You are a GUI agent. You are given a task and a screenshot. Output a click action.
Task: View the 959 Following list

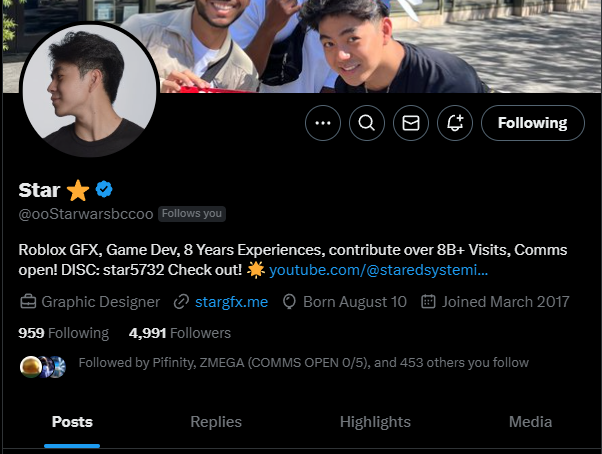tap(64, 333)
